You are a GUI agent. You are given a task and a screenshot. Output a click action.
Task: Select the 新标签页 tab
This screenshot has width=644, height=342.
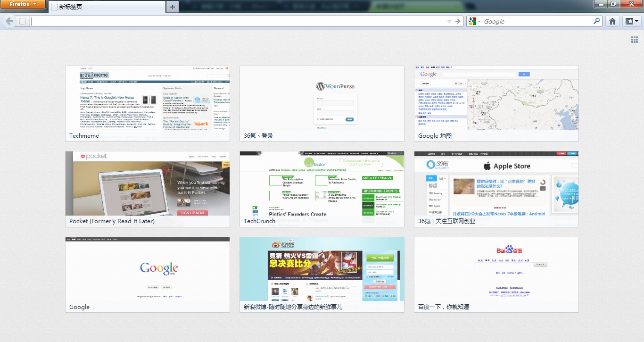tap(107, 7)
